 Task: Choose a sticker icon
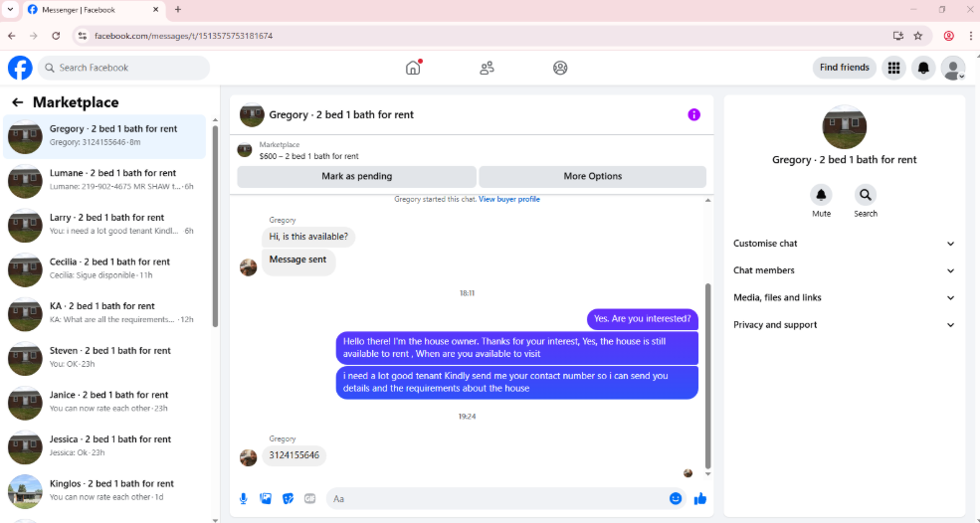[x=289, y=498]
